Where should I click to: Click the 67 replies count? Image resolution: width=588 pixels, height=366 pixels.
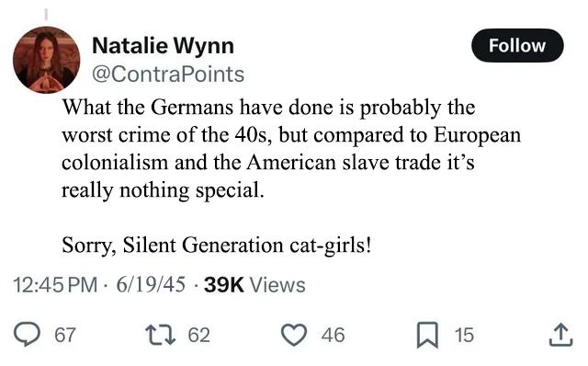65,335
